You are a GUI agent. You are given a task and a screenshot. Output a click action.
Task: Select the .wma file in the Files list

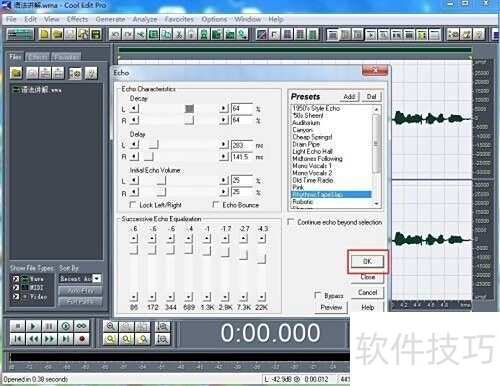pyautogui.click(x=37, y=90)
